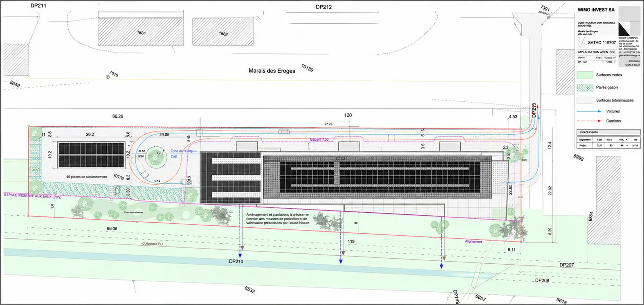644x305 pixels.
Task: Click the survey point marker near 7510
Action: 108,77
